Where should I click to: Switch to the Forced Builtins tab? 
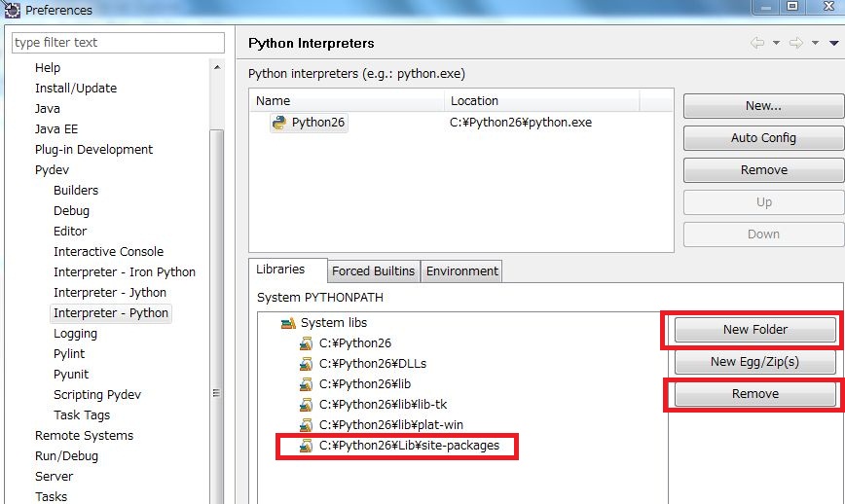(374, 270)
